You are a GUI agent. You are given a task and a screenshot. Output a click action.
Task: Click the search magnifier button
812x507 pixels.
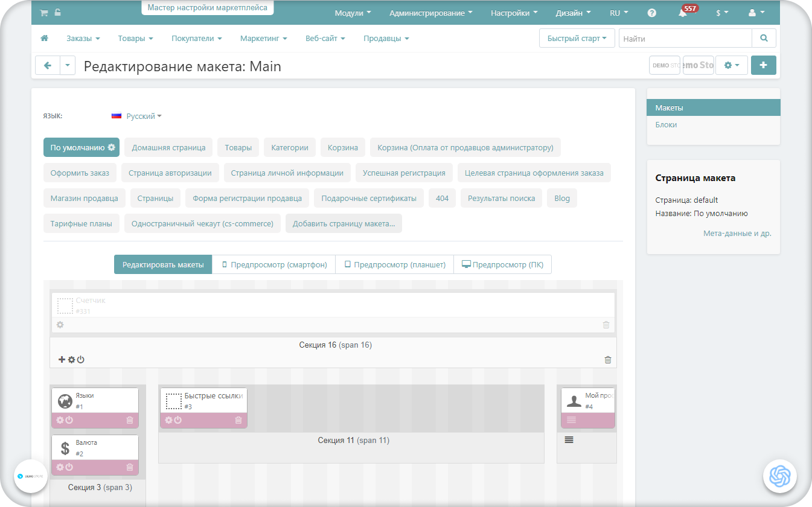tap(764, 38)
